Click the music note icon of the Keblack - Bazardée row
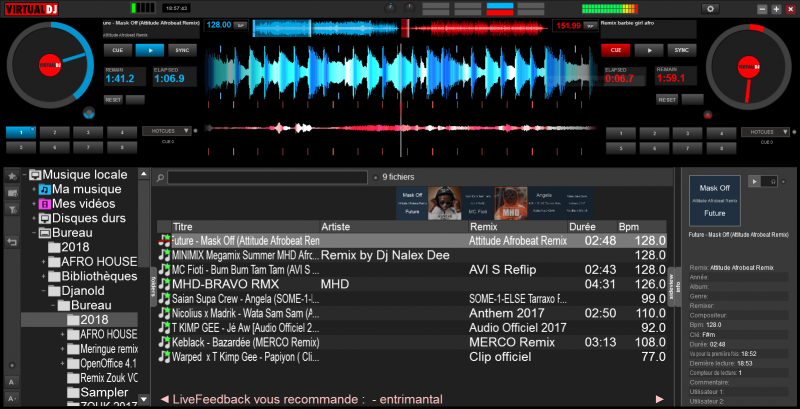This screenshot has width=800, height=409. [x=164, y=342]
